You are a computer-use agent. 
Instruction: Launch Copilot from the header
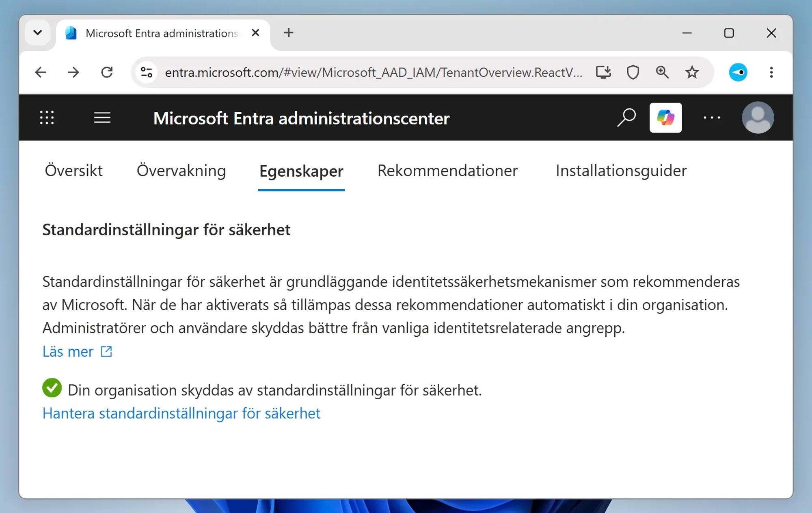click(x=666, y=118)
